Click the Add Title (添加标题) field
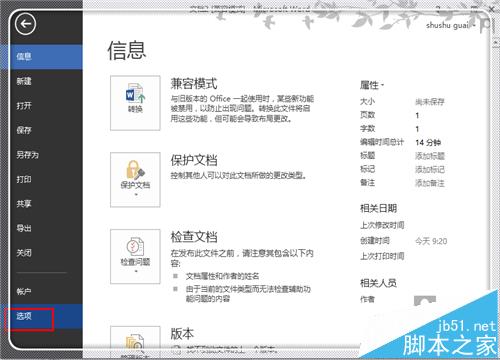Viewport: 500px width, 360px height. pos(430,156)
